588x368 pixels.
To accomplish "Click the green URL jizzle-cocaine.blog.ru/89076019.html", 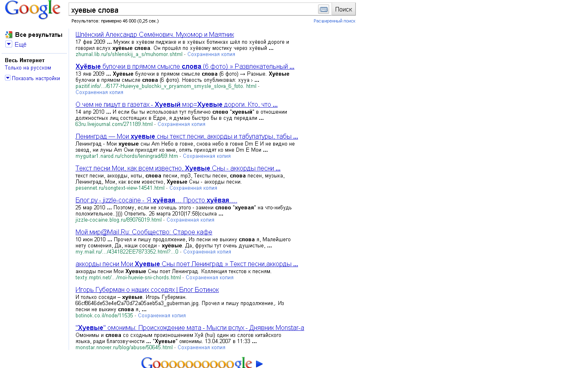I will [x=118, y=220].
